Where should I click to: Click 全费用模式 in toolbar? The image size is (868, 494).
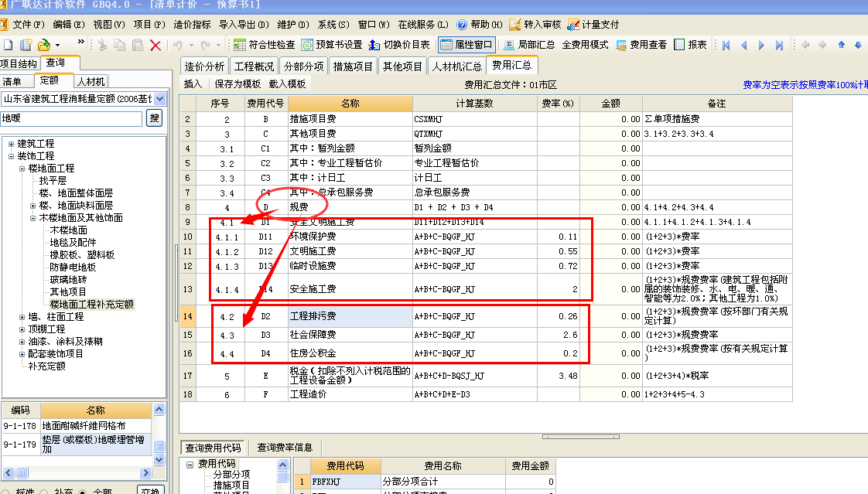[585, 45]
